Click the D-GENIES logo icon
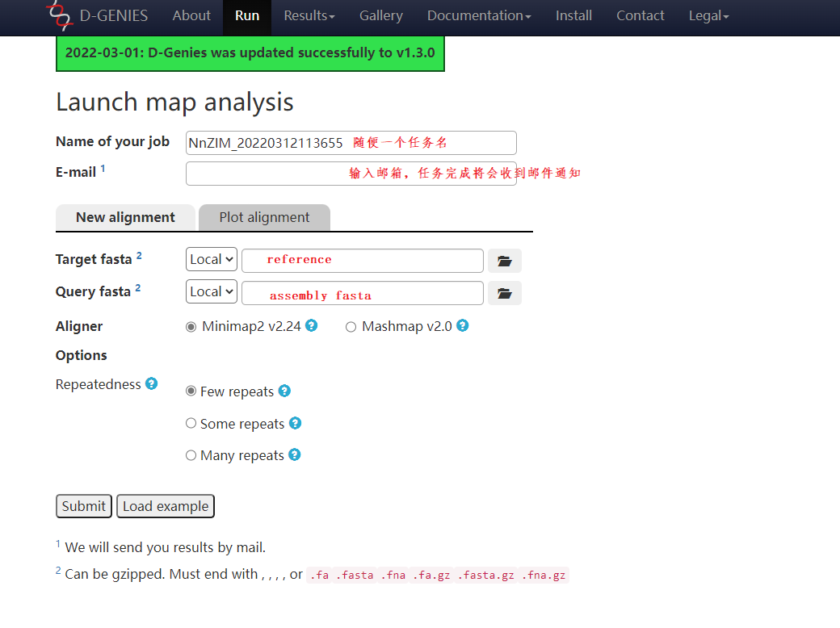The height and width of the screenshot is (628, 840). tap(59, 15)
